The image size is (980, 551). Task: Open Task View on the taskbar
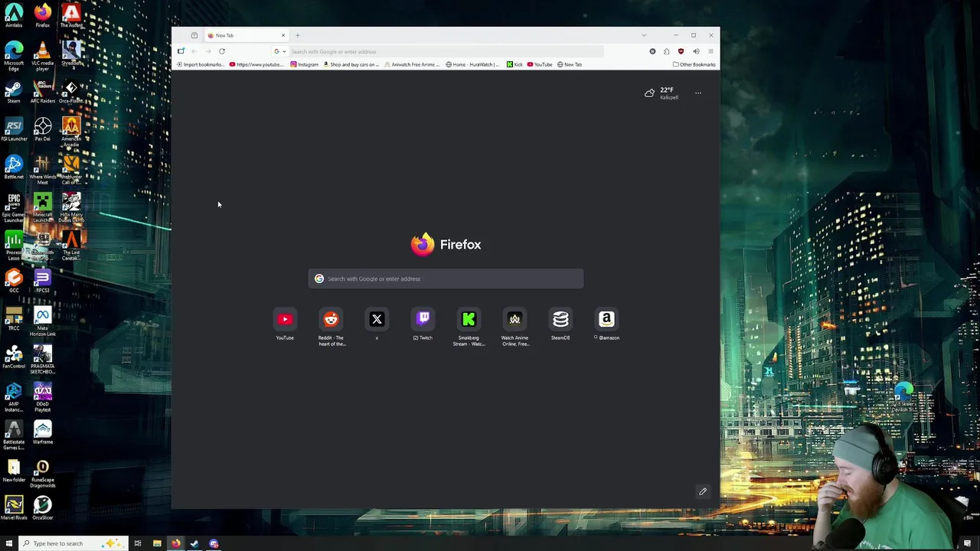click(x=138, y=543)
